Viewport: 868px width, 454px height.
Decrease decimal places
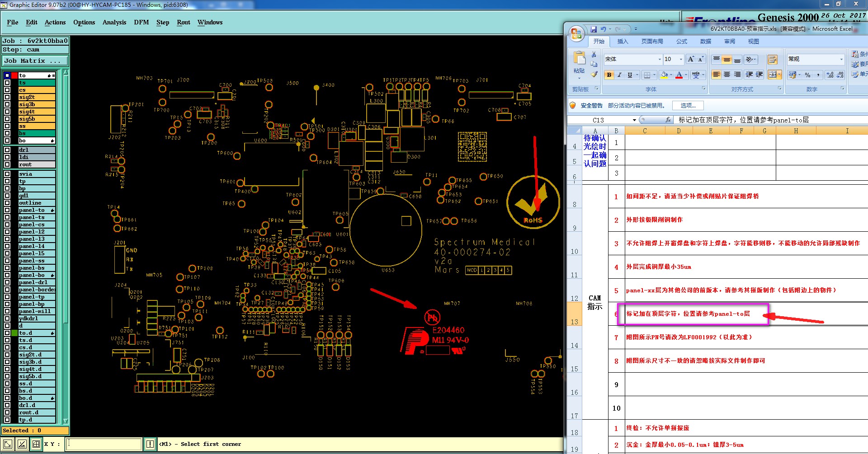840,75
